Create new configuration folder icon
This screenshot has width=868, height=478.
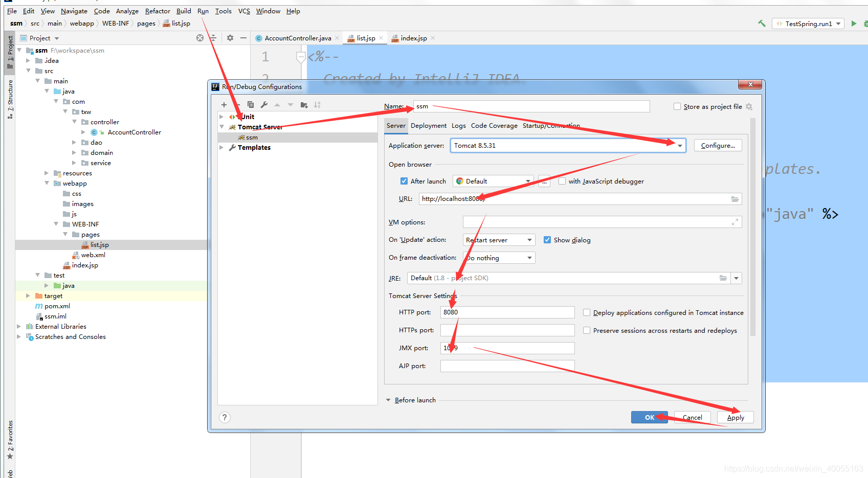pyautogui.click(x=304, y=105)
